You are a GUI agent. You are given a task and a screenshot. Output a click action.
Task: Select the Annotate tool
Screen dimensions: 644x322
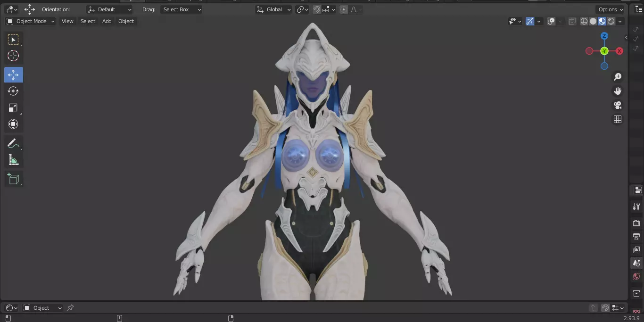coord(13,144)
